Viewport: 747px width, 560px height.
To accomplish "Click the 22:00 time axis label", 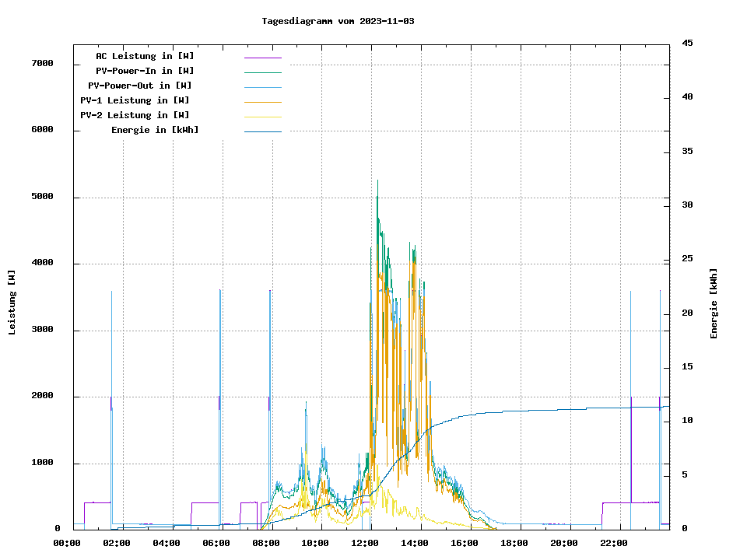I will coord(614,543).
